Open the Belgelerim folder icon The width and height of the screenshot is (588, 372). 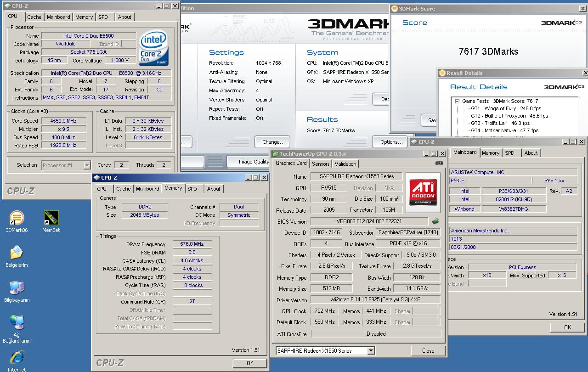(17, 256)
